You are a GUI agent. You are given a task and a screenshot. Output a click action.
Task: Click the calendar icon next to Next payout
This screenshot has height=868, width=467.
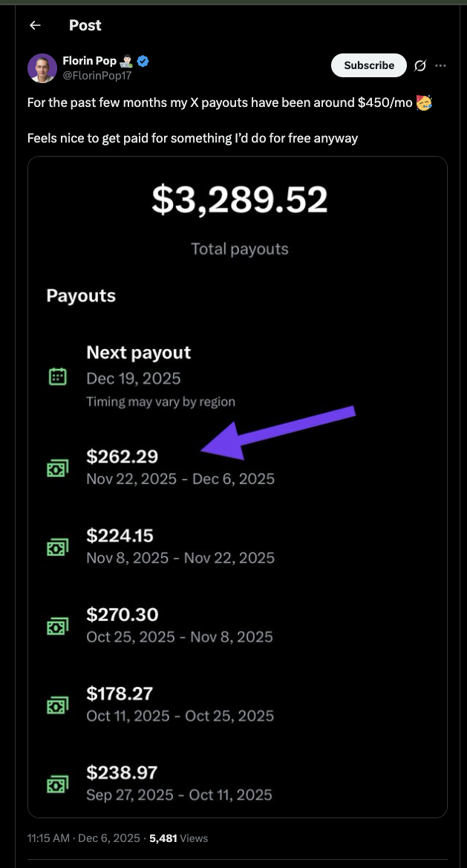click(59, 378)
